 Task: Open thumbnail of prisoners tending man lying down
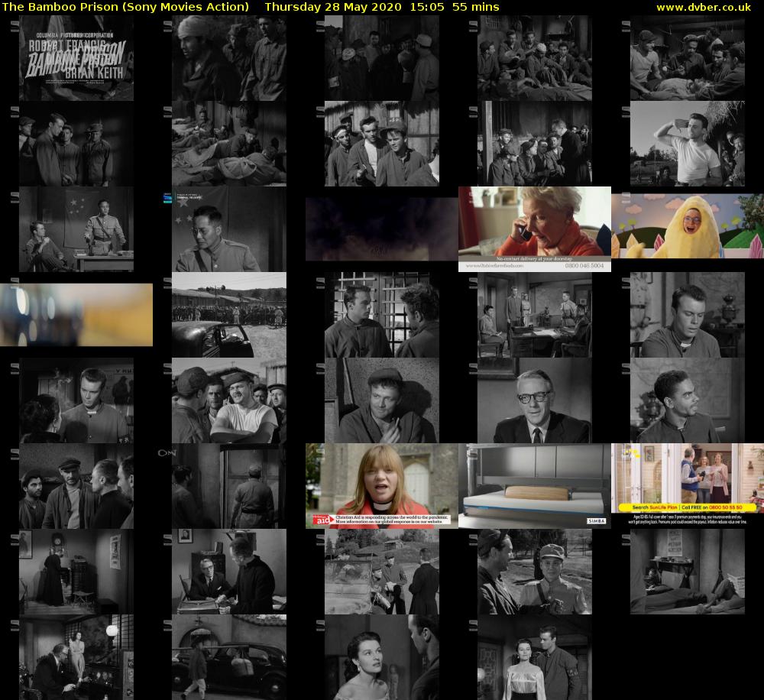click(x=687, y=58)
